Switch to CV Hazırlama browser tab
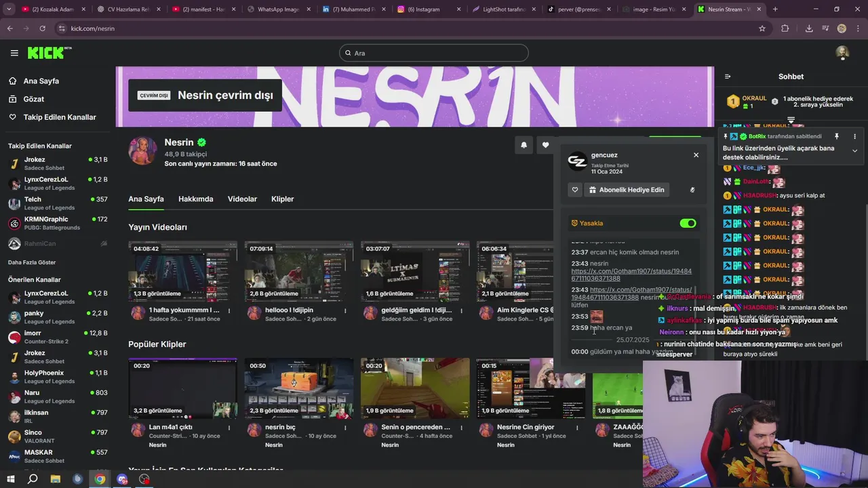Screen dimensions: 868x488 129,9
